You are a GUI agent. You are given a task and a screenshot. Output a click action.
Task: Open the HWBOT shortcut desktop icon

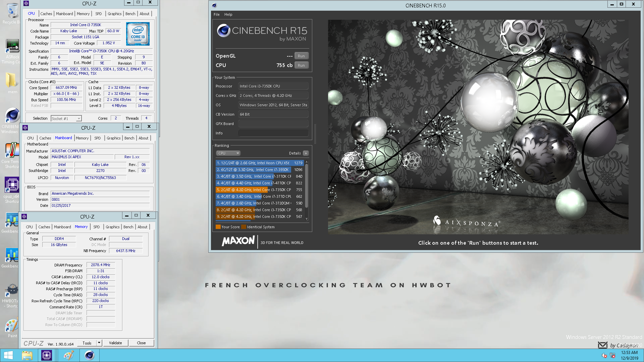pyautogui.click(x=12, y=296)
